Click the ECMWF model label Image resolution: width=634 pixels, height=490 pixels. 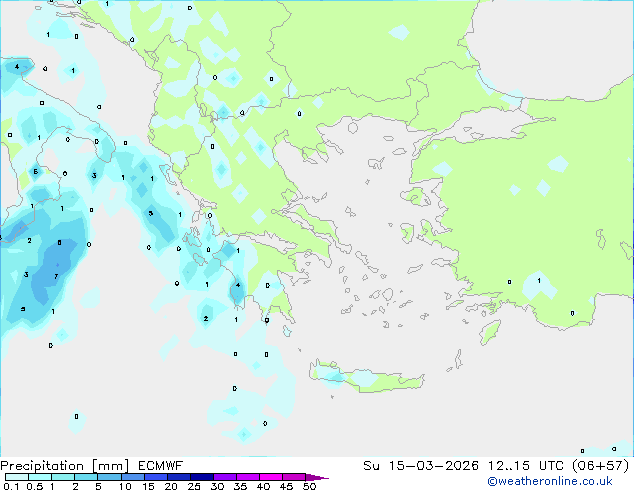[161, 466]
